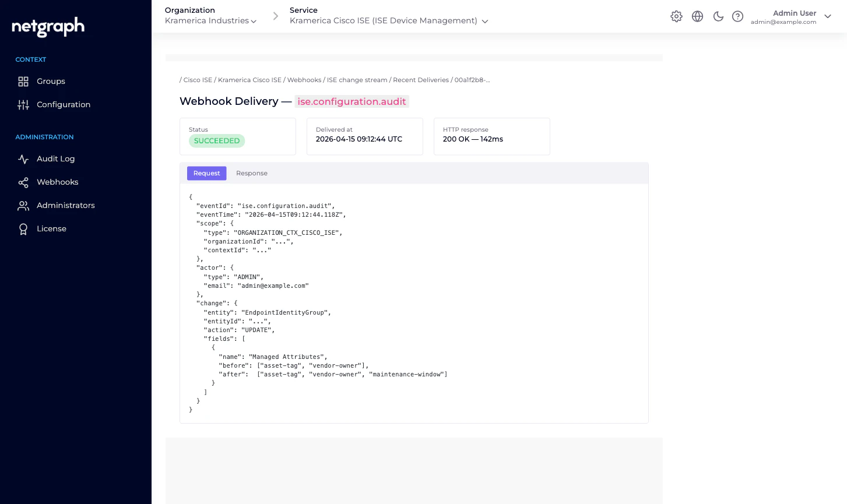View the License section
Screen dimensions: 847x504
click(x=51, y=228)
